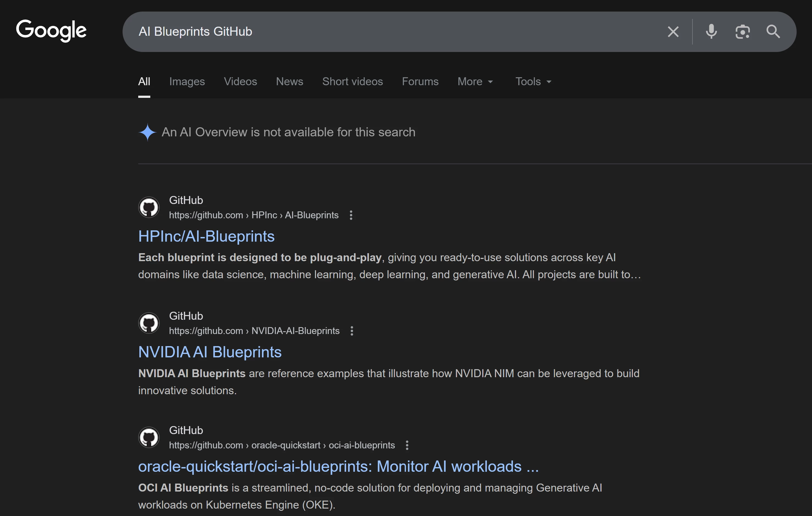Start a voice search with microphone
Viewport: 812px width, 516px height.
(711, 32)
